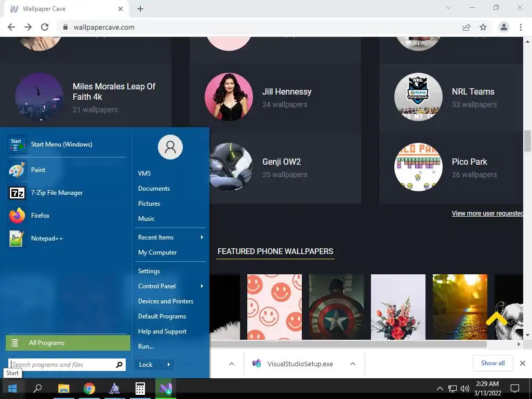532x399 pixels.
Task: Open the Calculator taskbar icon
Action: (x=140, y=388)
